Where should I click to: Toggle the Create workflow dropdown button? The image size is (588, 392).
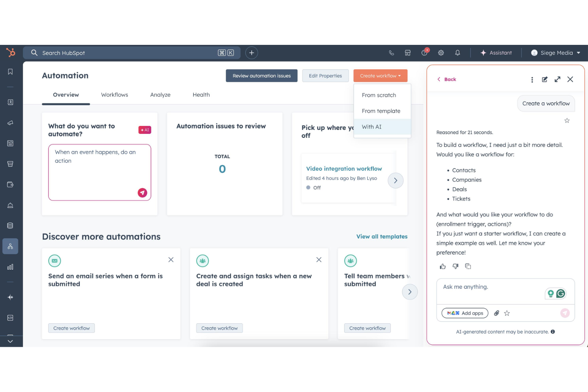380,76
